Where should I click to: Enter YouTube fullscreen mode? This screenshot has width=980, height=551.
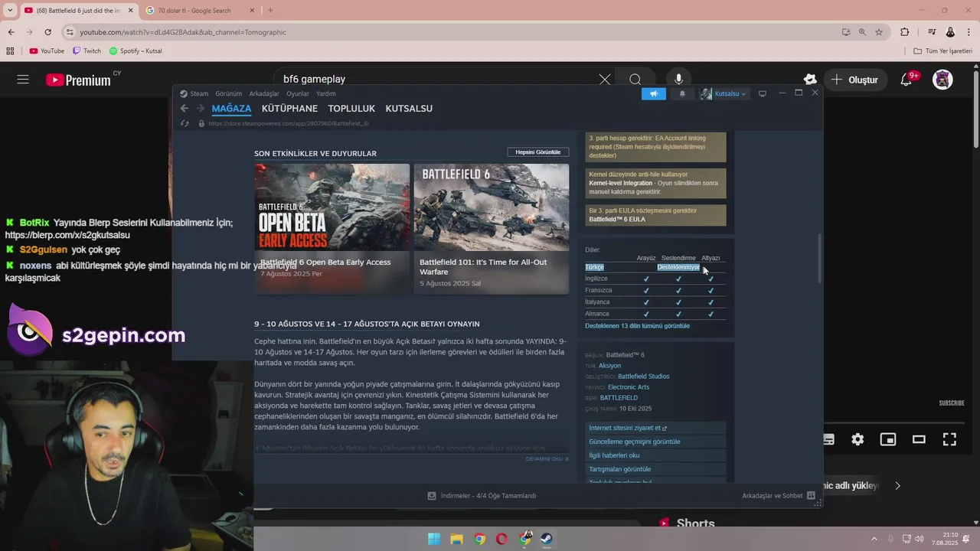coord(949,439)
